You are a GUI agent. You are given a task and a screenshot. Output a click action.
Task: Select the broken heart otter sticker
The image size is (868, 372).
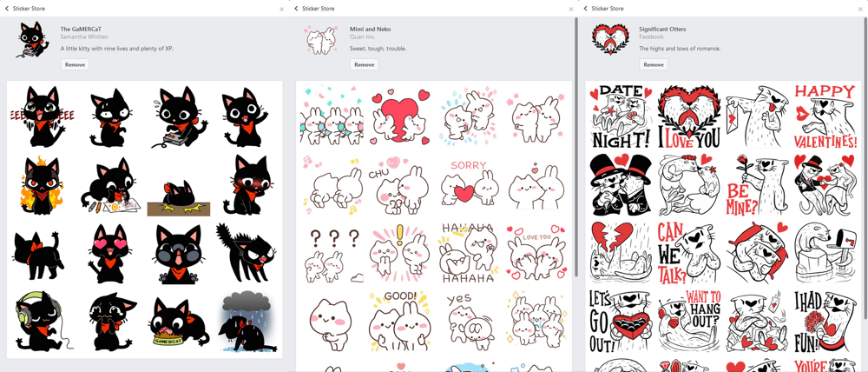click(620, 253)
